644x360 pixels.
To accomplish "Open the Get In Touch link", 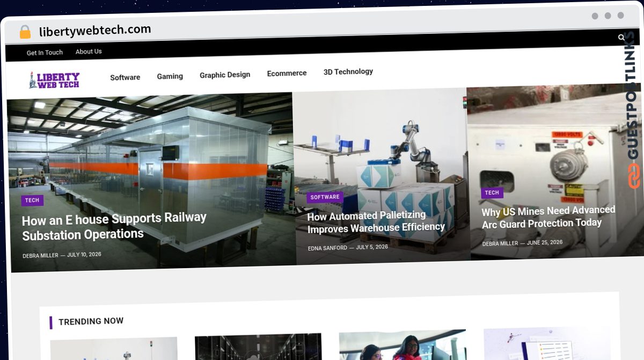I will [x=45, y=53].
